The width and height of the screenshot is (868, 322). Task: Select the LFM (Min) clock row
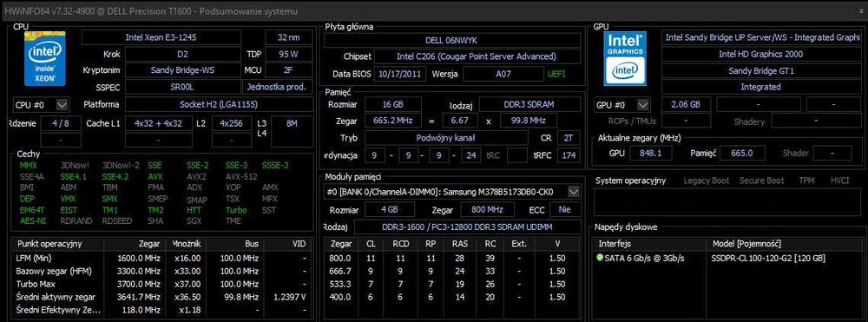(161, 258)
